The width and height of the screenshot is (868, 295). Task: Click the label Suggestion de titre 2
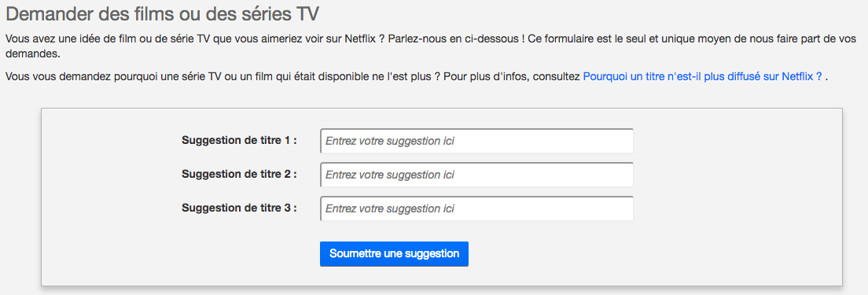tap(239, 175)
